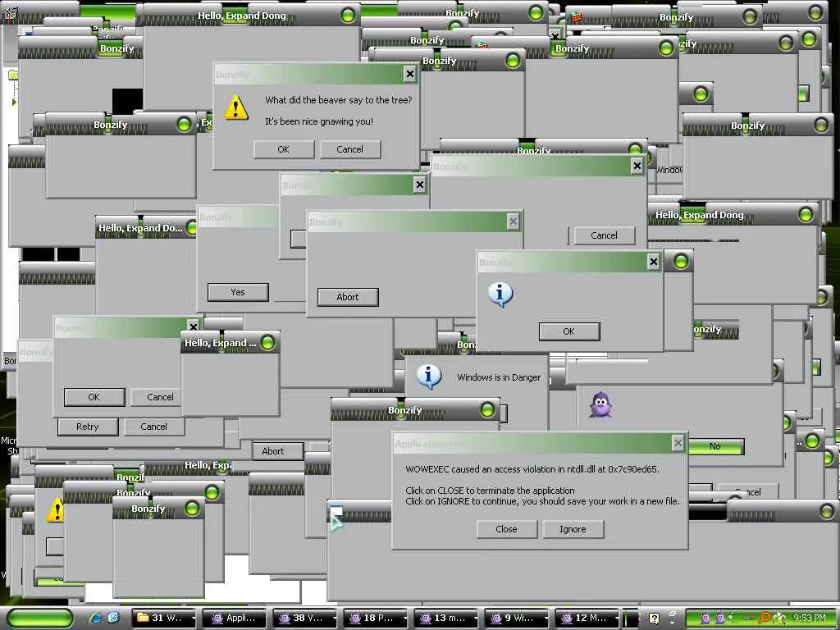Screen dimensions: 840x630
Task: Click the Cancel button beside Retry
Action: coord(153,427)
